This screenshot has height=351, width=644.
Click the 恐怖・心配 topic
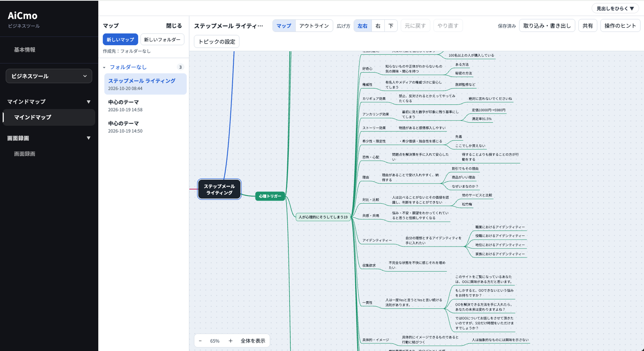[371, 157]
